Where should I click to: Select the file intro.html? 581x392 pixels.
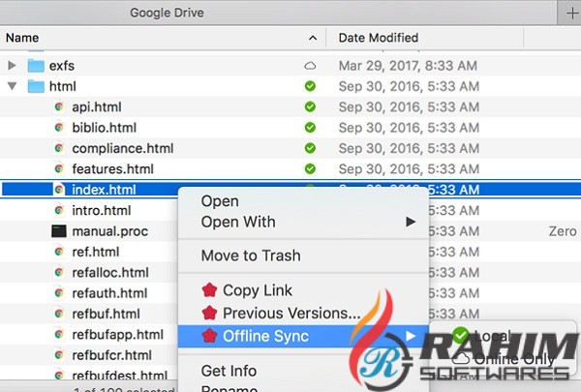click(x=101, y=210)
